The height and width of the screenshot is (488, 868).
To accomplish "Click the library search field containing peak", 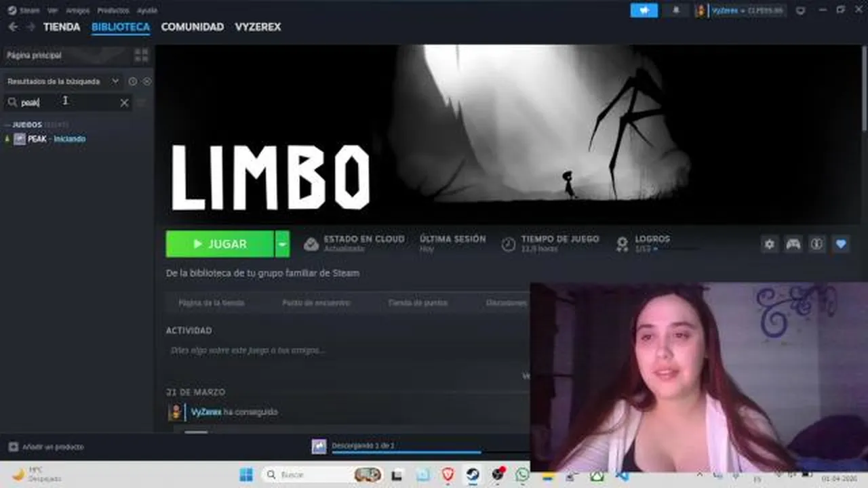I will pos(68,102).
